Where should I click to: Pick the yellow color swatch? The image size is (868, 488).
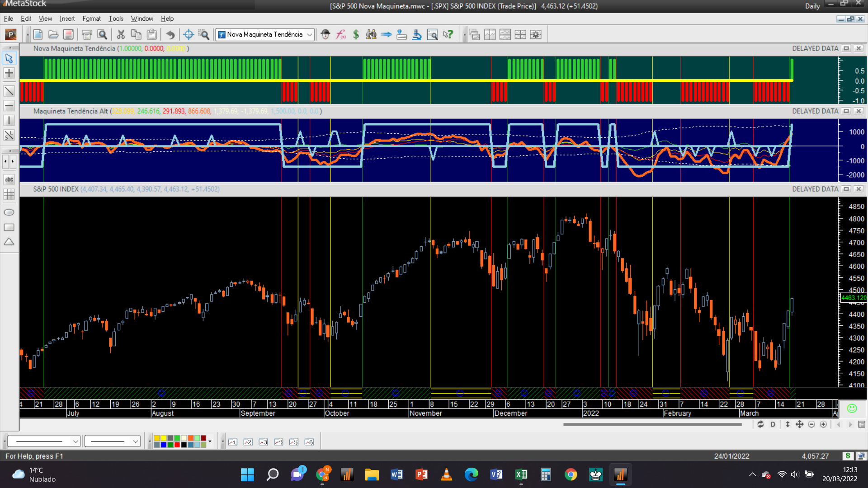[163, 438]
